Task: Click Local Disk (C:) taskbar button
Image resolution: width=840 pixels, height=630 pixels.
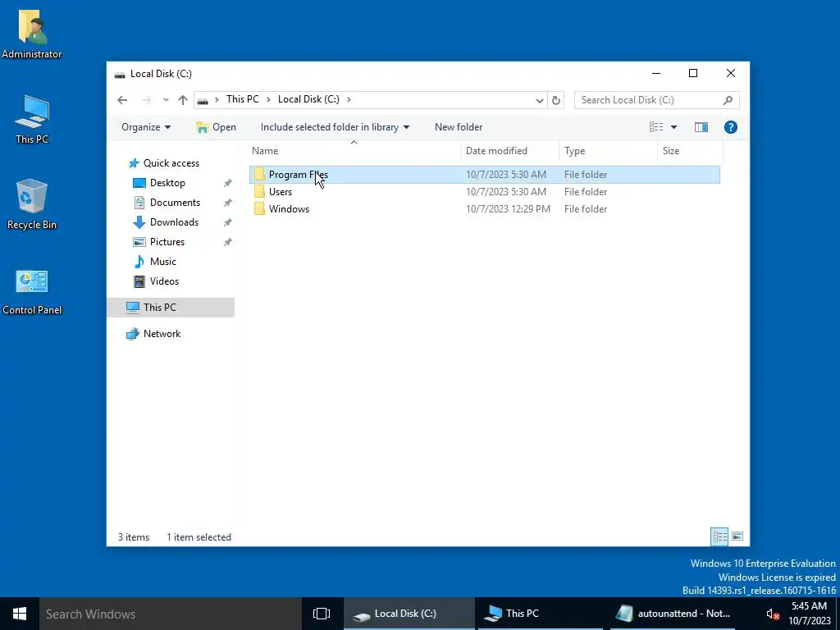Action: [x=409, y=614]
